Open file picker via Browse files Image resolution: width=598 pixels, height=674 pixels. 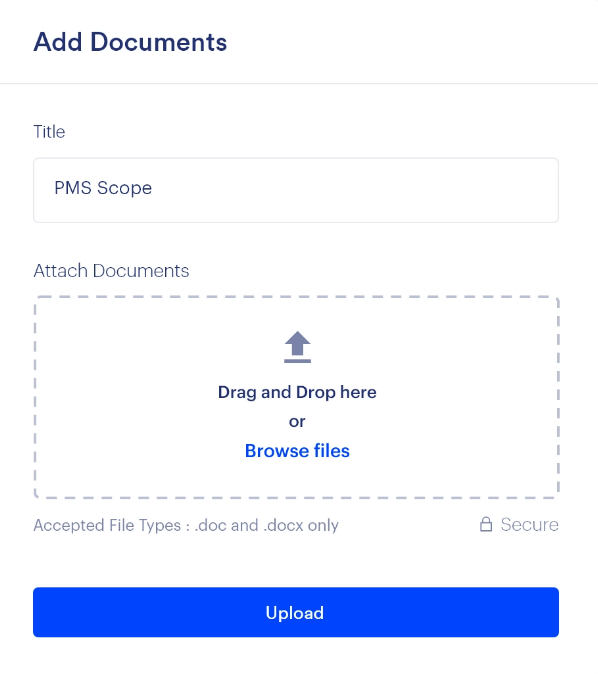297,451
